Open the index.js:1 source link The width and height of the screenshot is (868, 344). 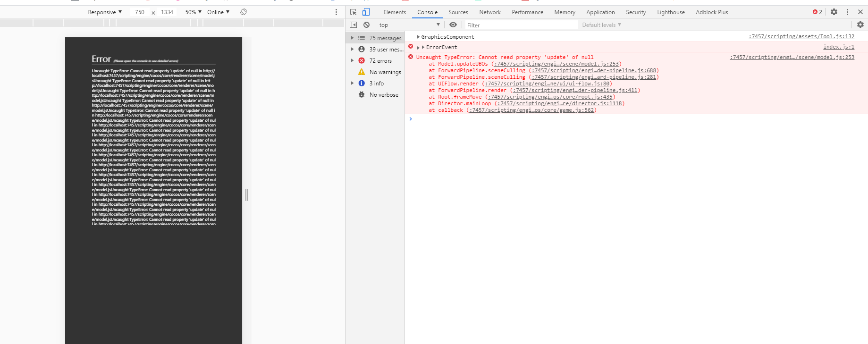(x=839, y=47)
